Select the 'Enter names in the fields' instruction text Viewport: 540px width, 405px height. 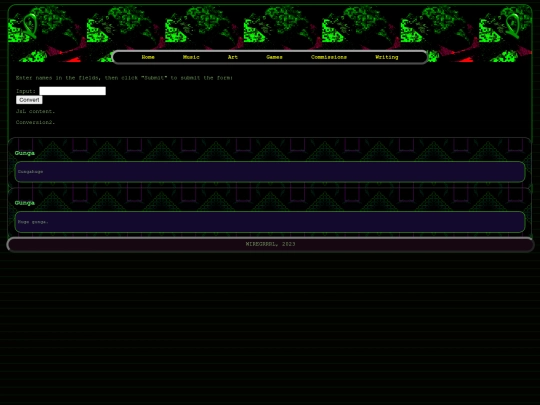(124, 78)
